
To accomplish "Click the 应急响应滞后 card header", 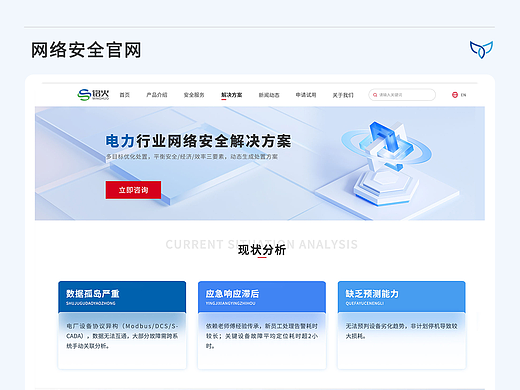I will [262, 297].
